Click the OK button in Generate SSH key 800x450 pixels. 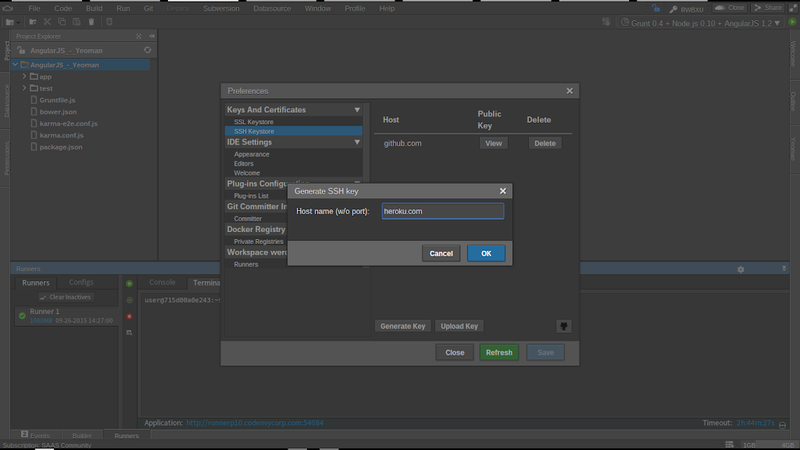(485, 254)
